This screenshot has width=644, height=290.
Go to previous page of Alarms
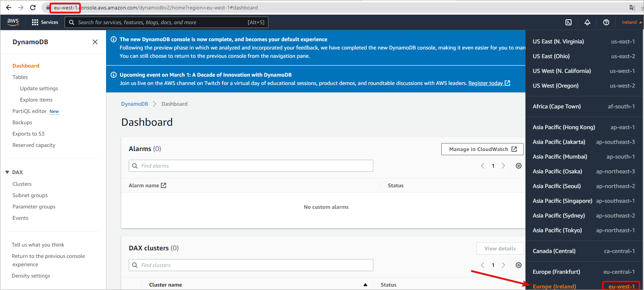click(482, 166)
